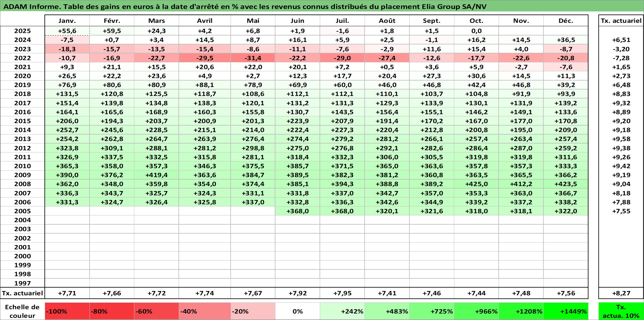Select the +139,8 cell in 2017
644x320 pixels.
pos(112,103)
